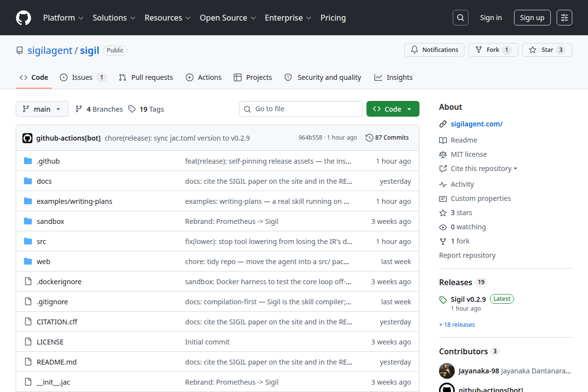Switch to the Issues tab
This screenshot has height=392, width=588.
[x=83, y=77]
